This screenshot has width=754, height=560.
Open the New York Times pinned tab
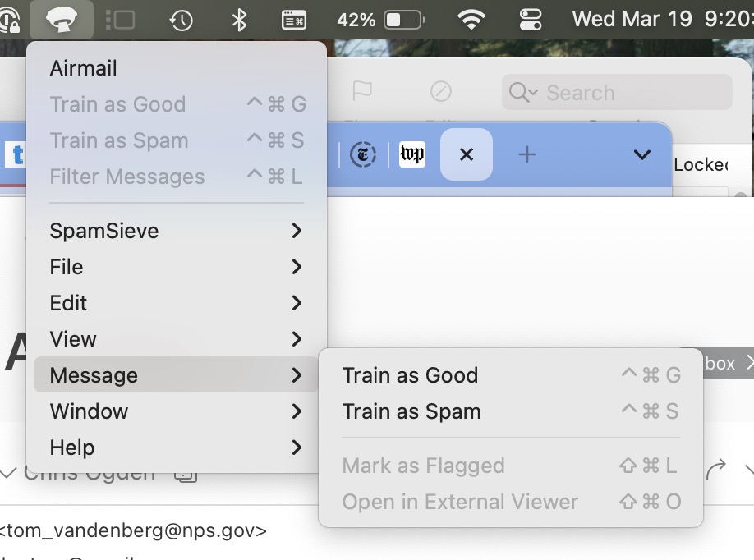click(x=363, y=154)
